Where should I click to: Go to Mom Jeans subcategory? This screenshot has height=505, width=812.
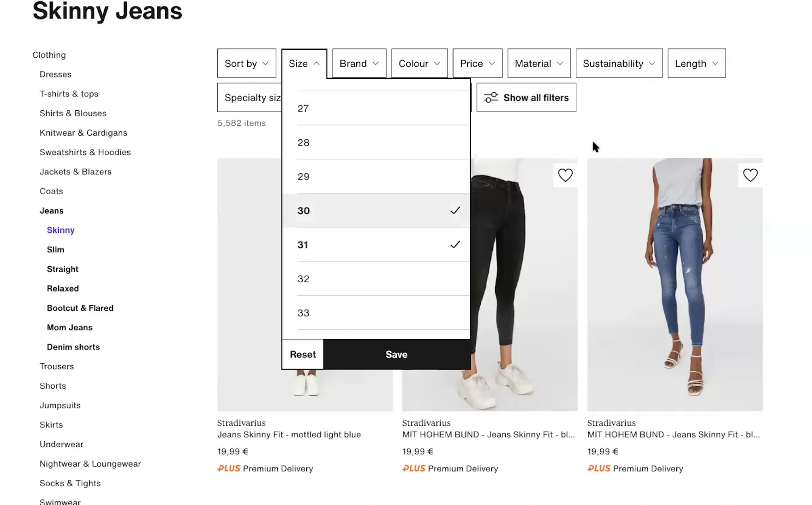pyautogui.click(x=70, y=327)
